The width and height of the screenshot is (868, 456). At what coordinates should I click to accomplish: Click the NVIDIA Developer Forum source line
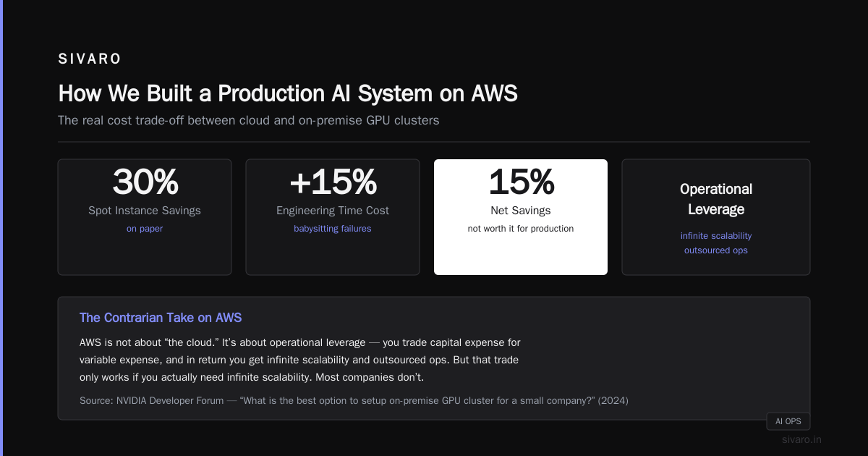354,400
